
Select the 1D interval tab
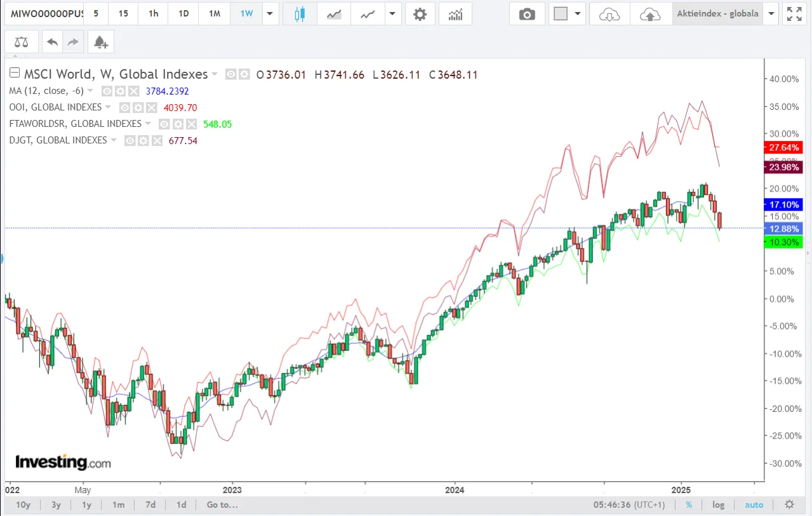(183, 14)
